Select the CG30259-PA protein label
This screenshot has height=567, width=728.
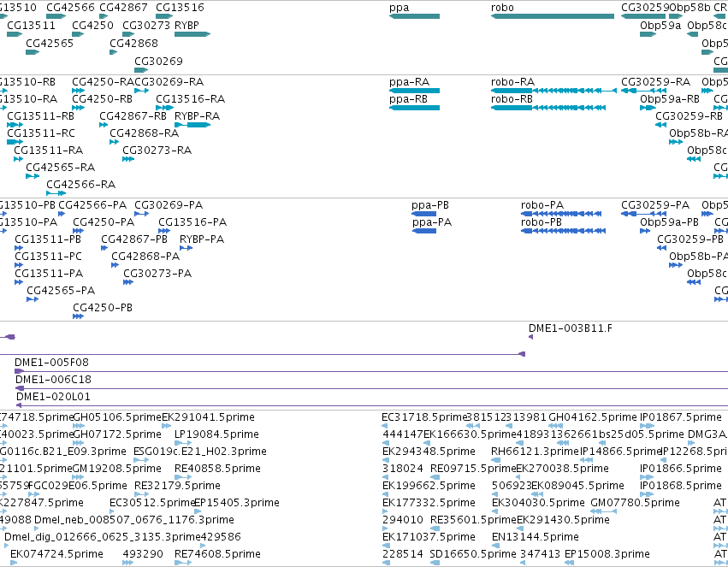[x=655, y=205]
